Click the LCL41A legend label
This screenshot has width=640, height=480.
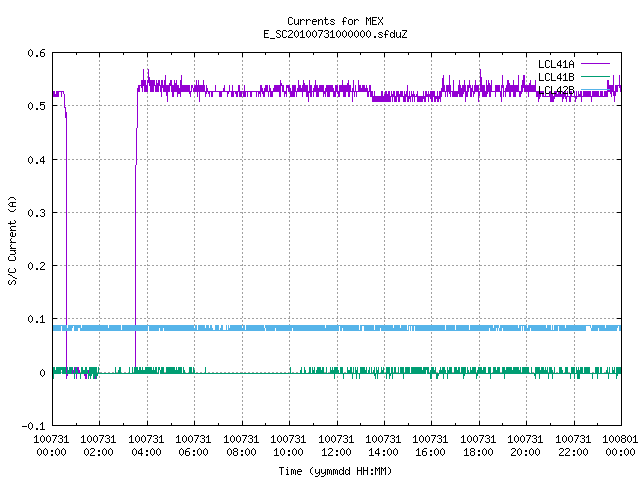click(x=556, y=64)
